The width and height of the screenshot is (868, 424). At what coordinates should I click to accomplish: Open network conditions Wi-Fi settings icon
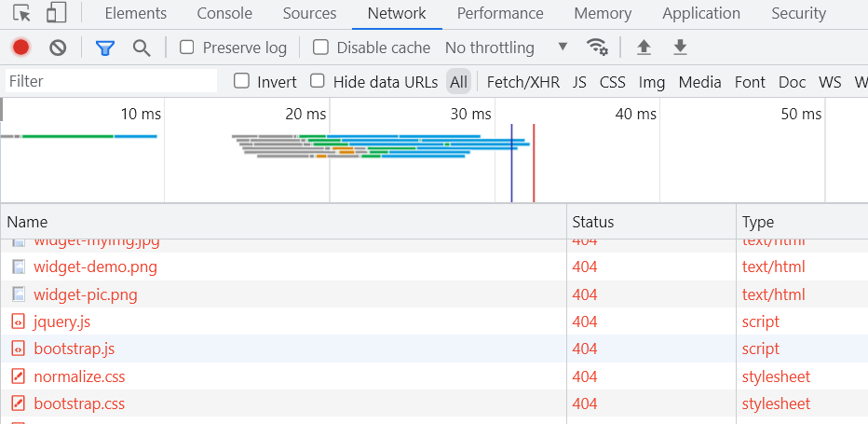pos(597,48)
